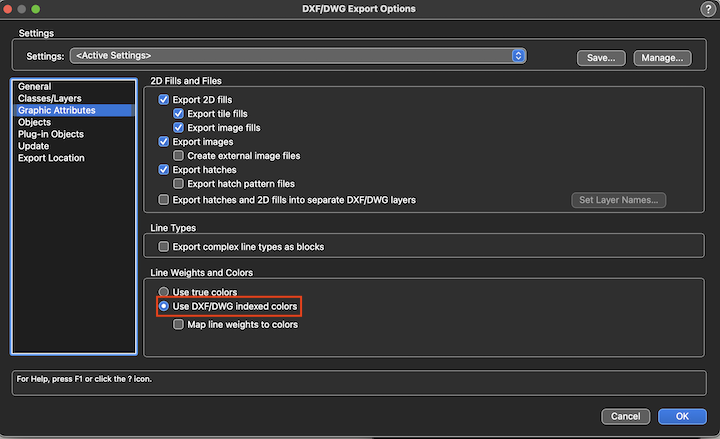
Task: Select Classes/Layers category
Action: 50,99
